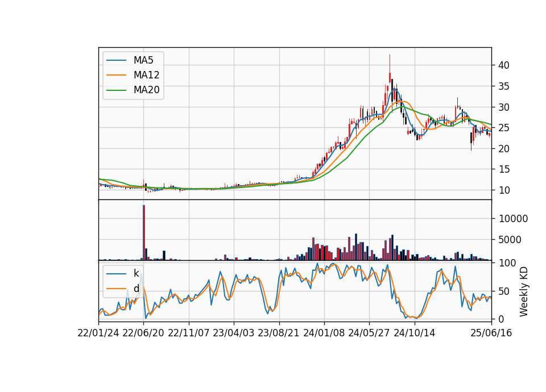This screenshot has width=546, height=392.
Task: Click the price axis value 15
Action: point(504,169)
